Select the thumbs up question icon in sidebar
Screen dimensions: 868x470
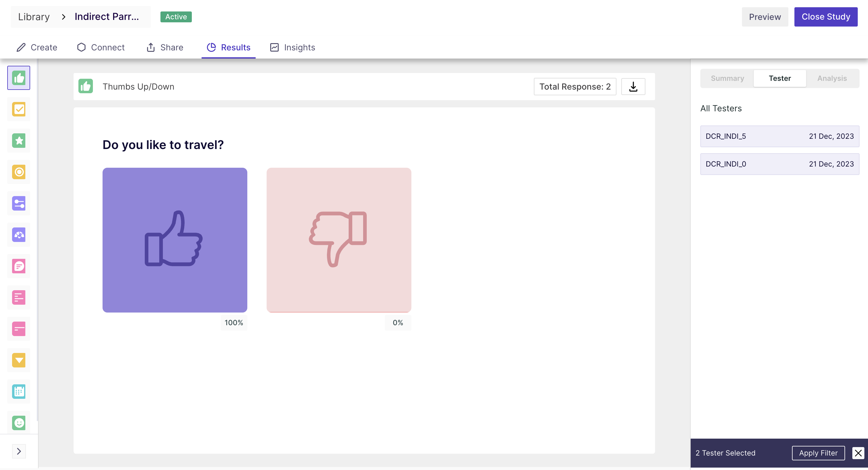(19, 78)
